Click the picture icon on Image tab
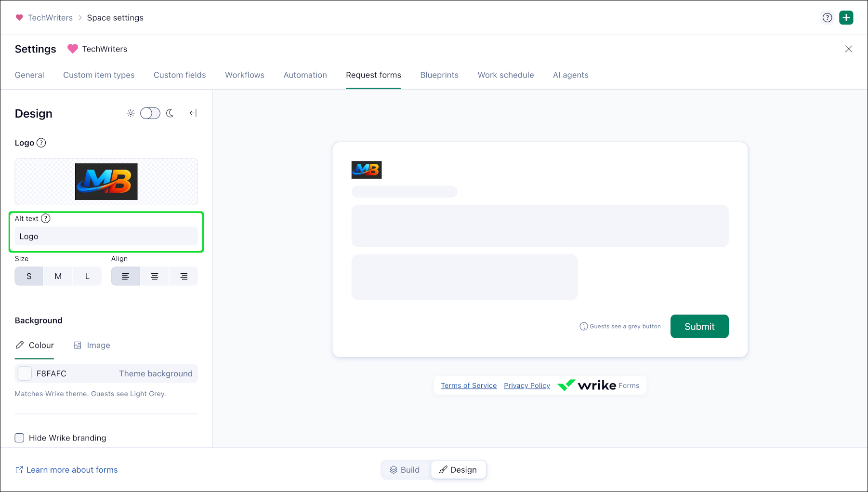This screenshot has width=868, height=492. click(x=78, y=345)
